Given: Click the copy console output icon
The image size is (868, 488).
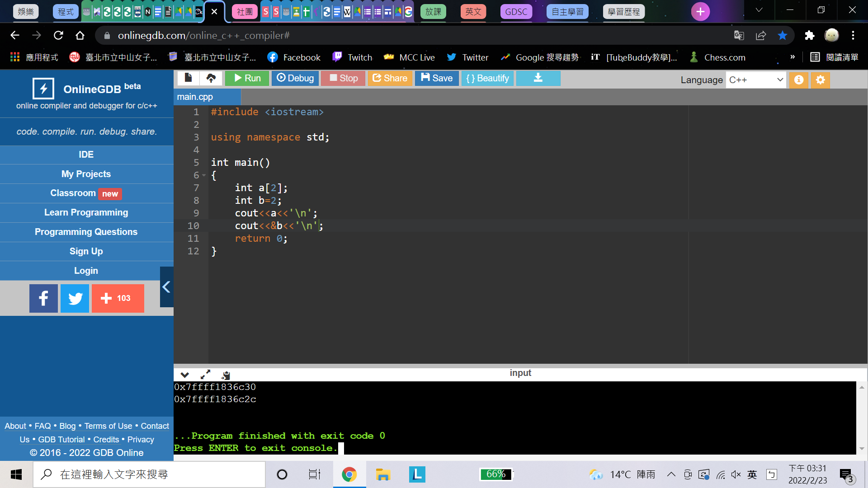Looking at the screenshot, I should (226, 375).
